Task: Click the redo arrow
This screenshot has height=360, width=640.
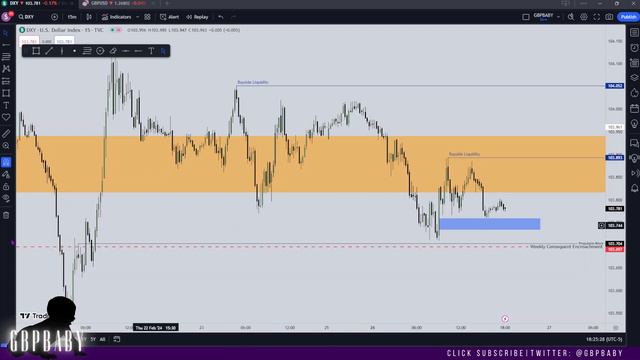Action: click(233, 17)
